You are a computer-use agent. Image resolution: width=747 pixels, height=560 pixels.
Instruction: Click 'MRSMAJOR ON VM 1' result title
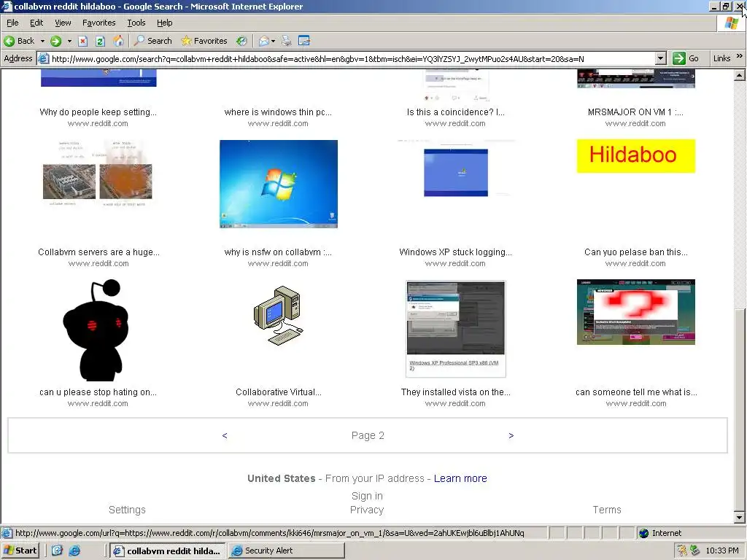click(x=635, y=112)
